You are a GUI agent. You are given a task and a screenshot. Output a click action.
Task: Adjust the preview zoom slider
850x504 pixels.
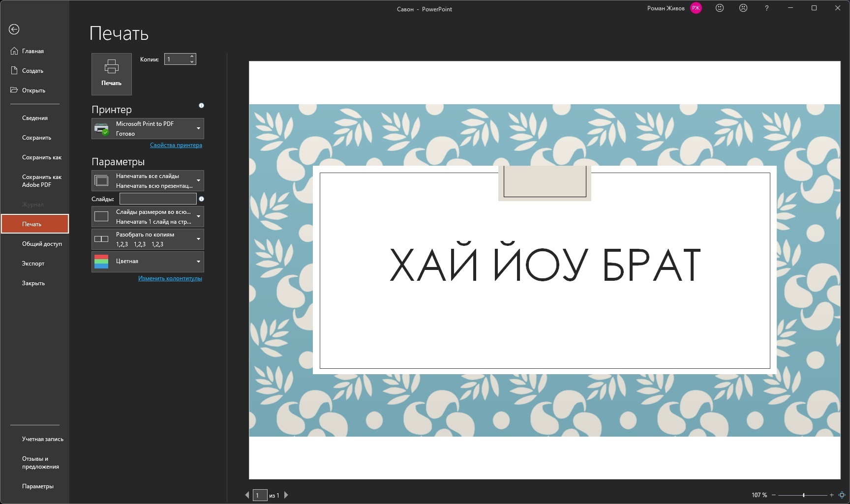(804, 495)
